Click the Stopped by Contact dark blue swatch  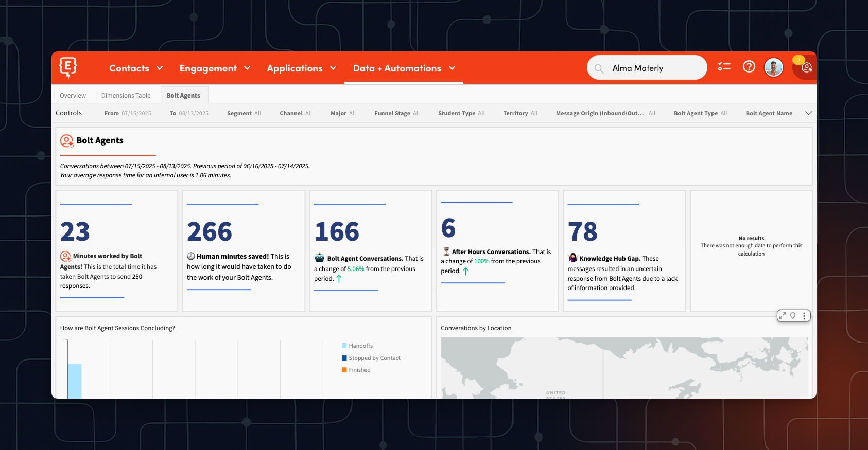(344, 358)
